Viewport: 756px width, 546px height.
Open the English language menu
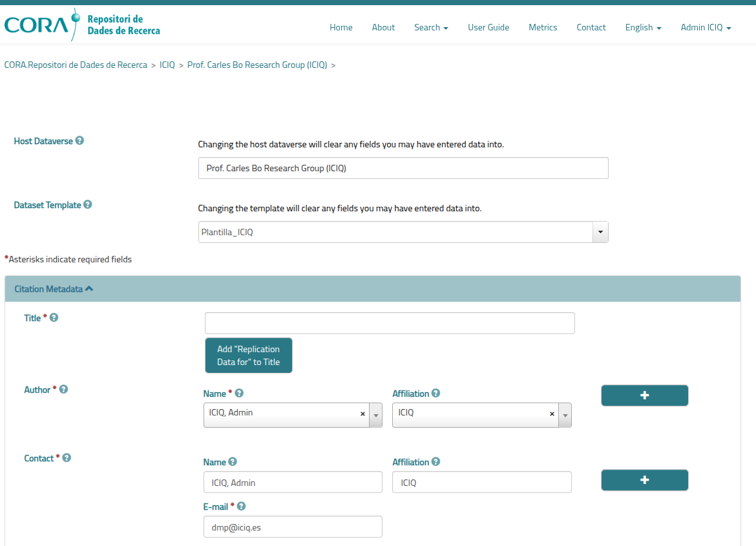click(643, 27)
